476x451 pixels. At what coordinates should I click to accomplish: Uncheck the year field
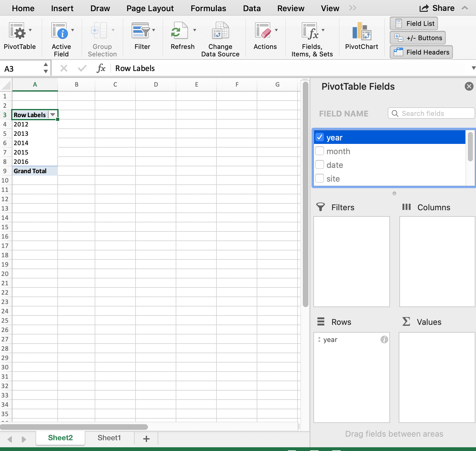[x=320, y=137]
